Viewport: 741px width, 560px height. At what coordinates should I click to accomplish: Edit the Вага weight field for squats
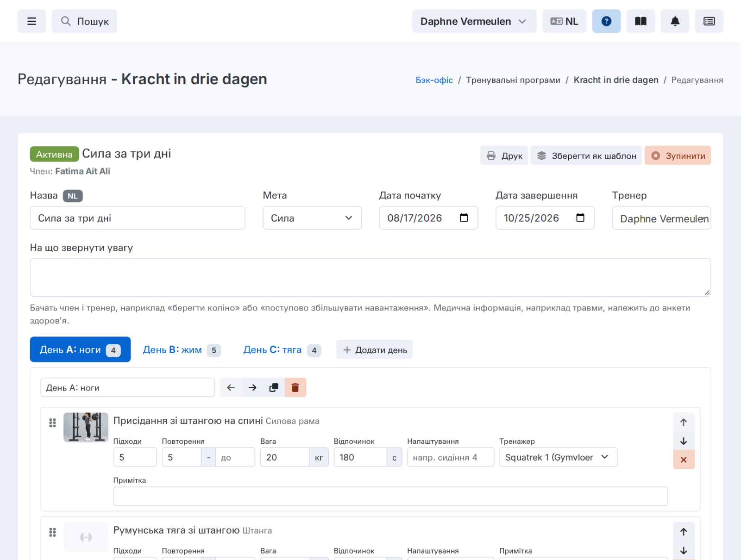[285, 457]
